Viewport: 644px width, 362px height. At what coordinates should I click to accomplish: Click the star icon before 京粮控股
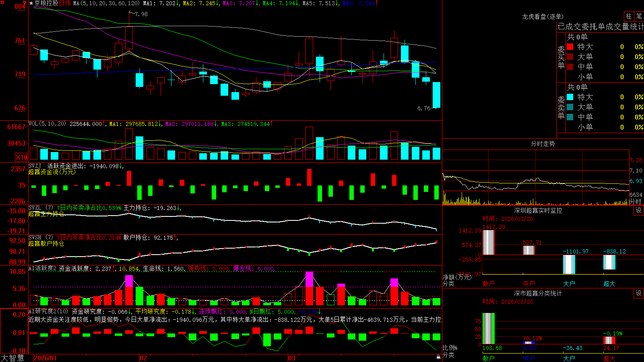pyautogui.click(x=31, y=3)
